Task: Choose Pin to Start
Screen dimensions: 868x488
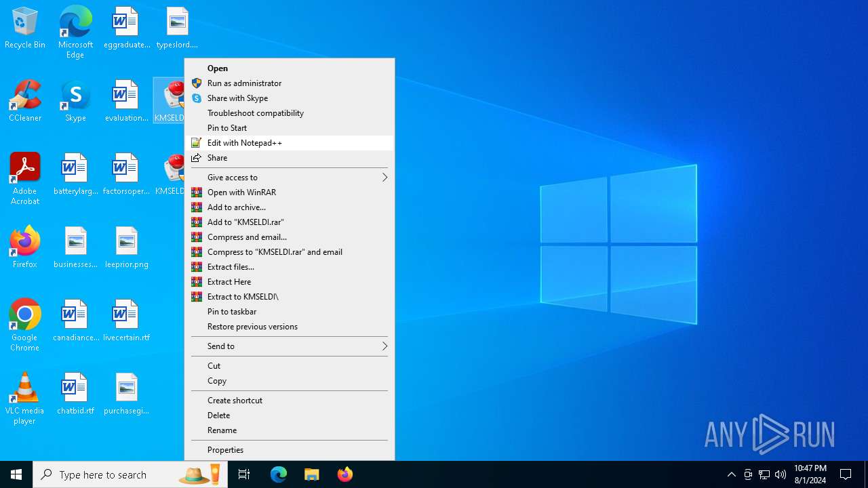Action: point(290,128)
